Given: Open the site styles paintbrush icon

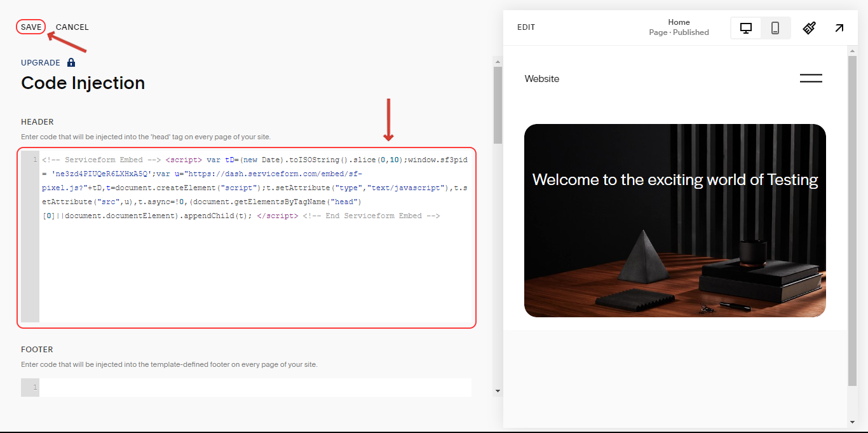Looking at the screenshot, I should pyautogui.click(x=809, y=28).
